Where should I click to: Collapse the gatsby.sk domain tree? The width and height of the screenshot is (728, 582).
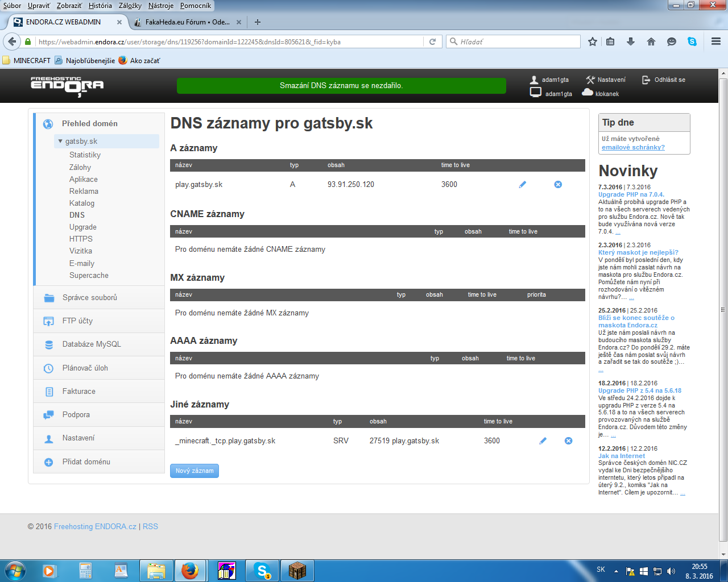click(x=61, y=142)
